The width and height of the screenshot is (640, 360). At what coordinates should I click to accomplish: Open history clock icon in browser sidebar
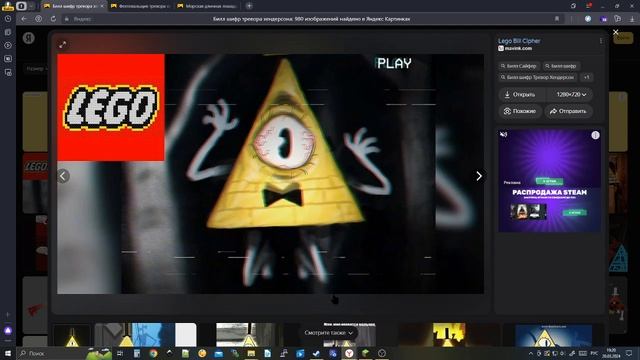tap(8, 19)
